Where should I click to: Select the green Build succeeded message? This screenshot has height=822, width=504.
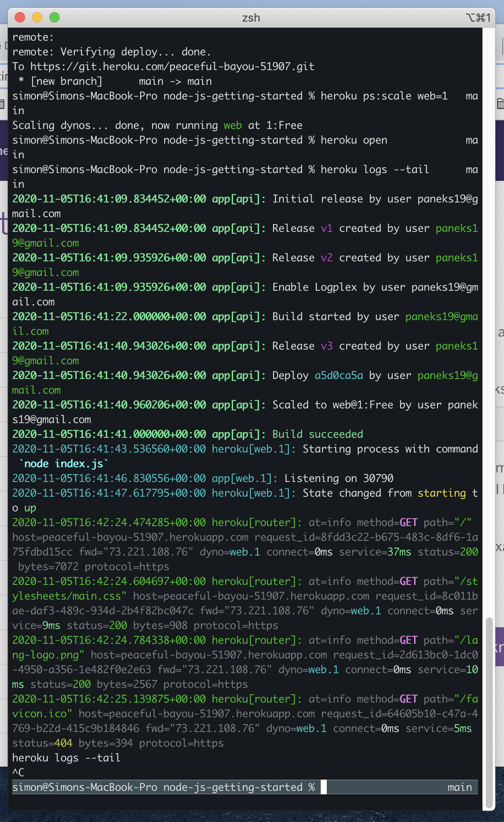tap(318, 434)
